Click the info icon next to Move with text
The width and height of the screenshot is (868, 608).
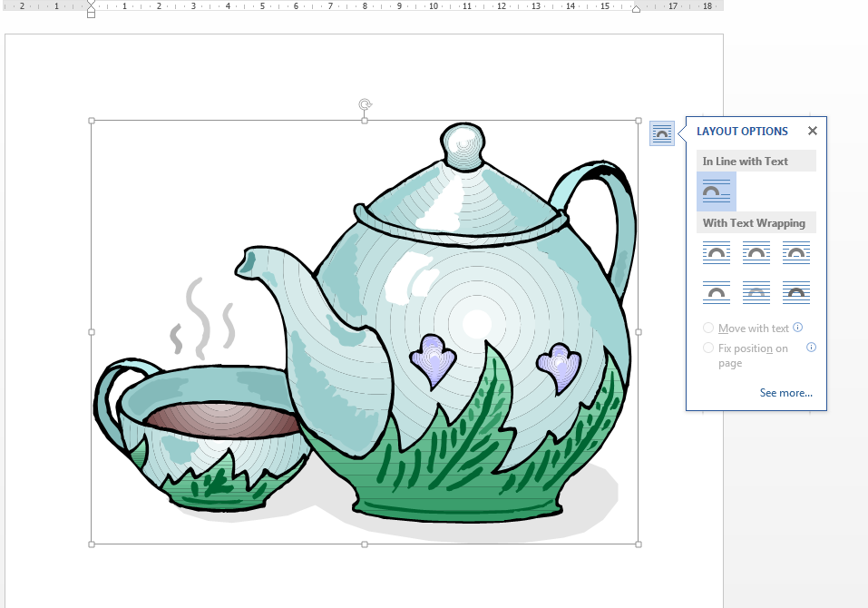[797, 328]
